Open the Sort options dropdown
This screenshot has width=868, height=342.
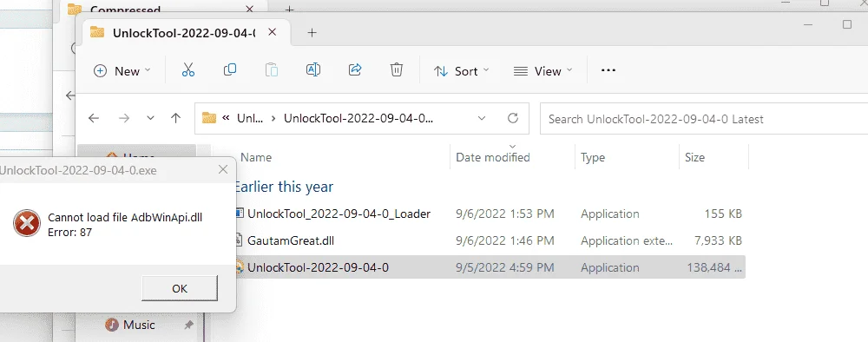click(x=462, y=71)
